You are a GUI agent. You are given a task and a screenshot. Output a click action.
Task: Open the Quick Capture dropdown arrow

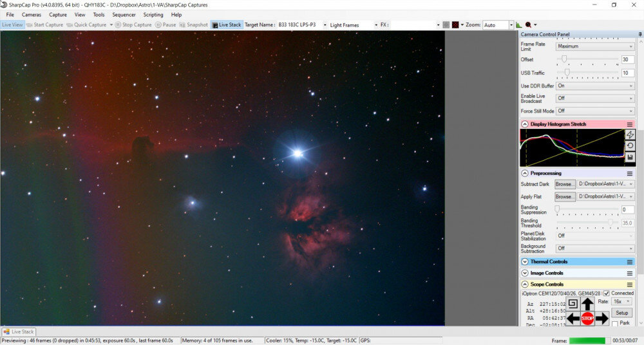tap(111, 24)
